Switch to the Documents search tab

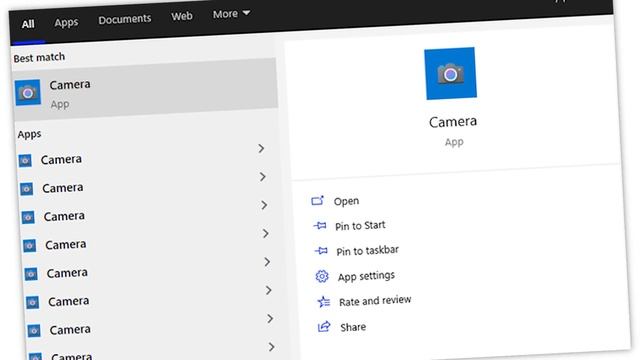(124, 19)
